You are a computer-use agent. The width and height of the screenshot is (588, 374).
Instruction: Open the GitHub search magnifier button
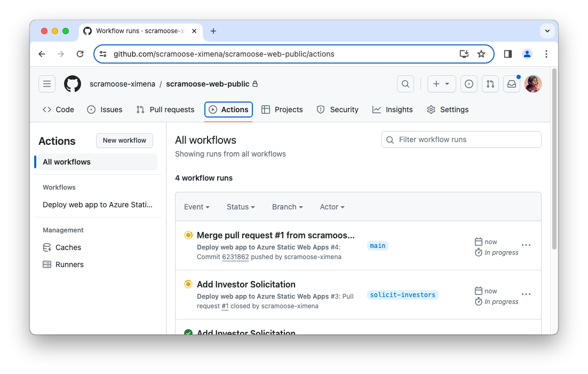[406, 84]
